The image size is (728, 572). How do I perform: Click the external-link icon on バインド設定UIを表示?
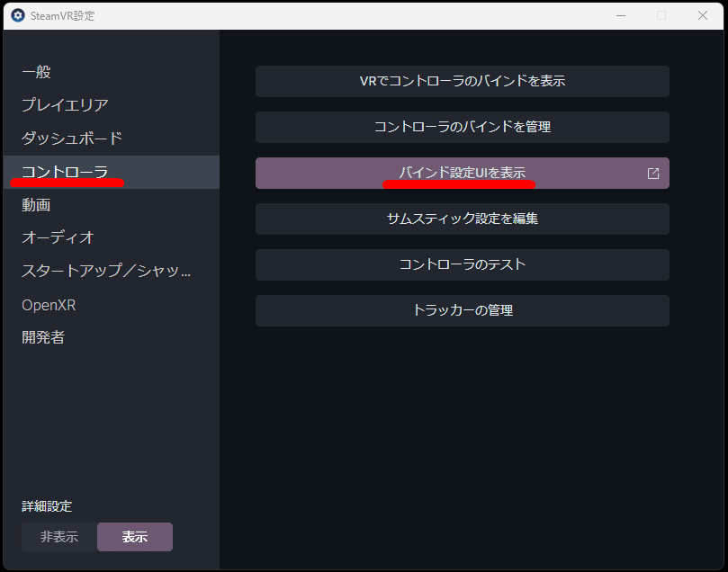pos(652,173)
